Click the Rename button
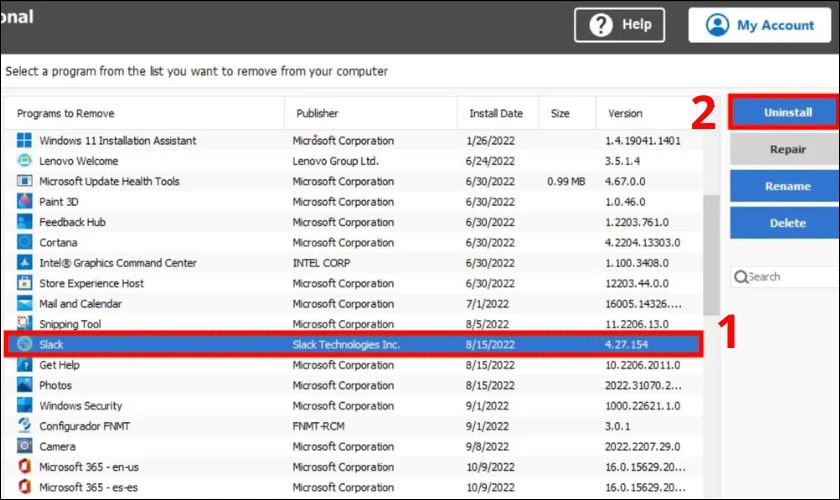 [784, 186]
